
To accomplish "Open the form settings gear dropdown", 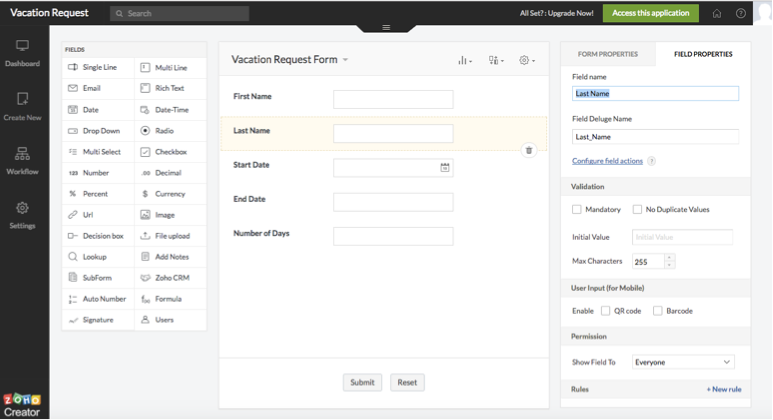I will (527, 60).
